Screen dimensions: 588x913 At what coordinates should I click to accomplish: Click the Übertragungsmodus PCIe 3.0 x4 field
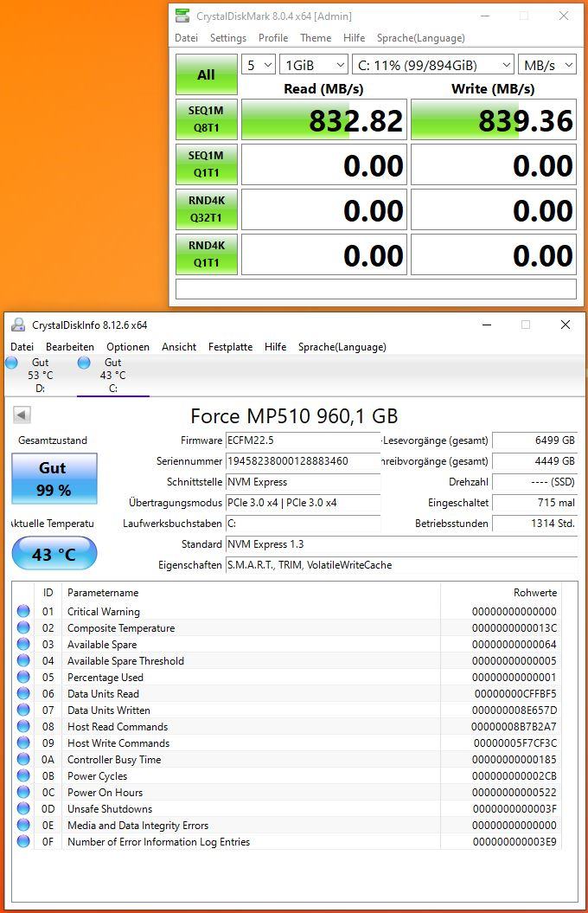click(x=303, y=503)
